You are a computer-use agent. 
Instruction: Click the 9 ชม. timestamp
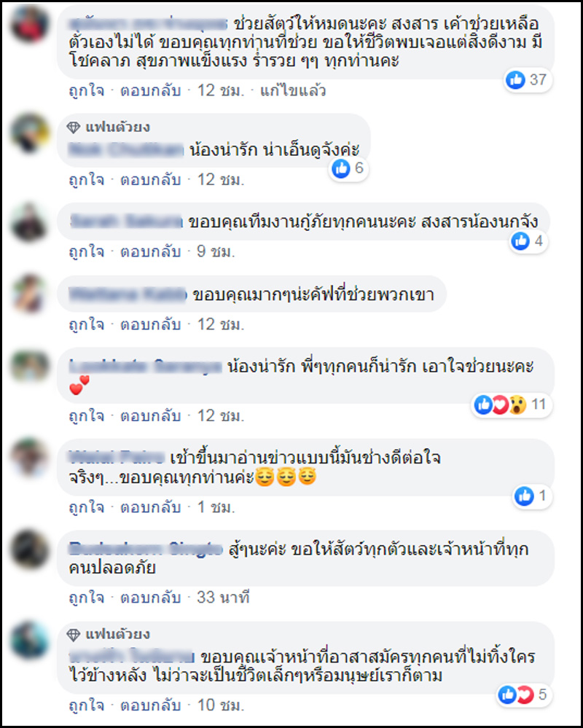tap(216, 251)
